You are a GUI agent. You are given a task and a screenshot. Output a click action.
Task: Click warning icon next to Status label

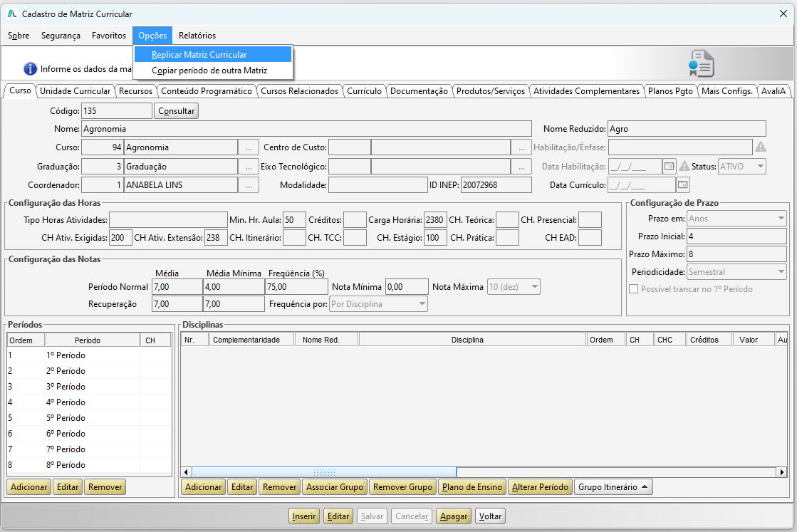pyautogui.click(x=684, y=166)
